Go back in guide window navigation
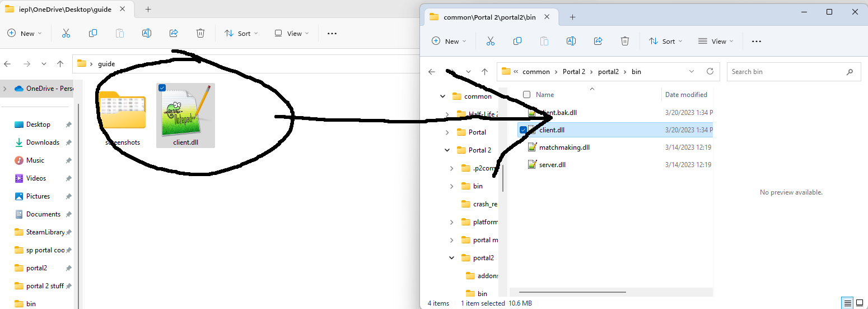Screen dimensions: 868x309 7,64
